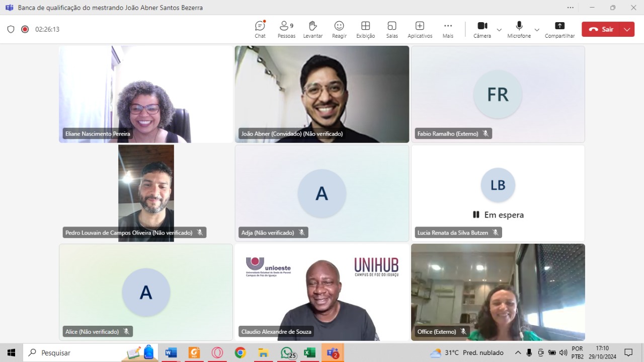Select João Abner video tile

tap(322, 94)
